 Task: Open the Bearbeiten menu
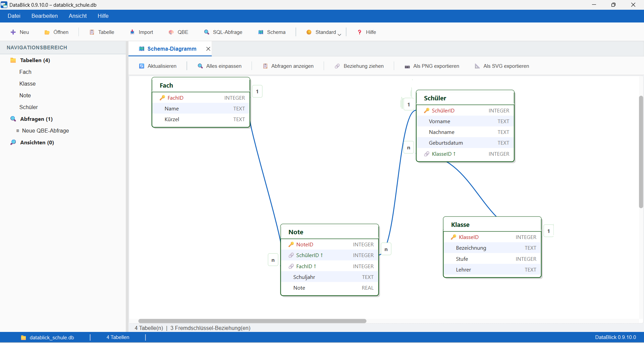45,16
